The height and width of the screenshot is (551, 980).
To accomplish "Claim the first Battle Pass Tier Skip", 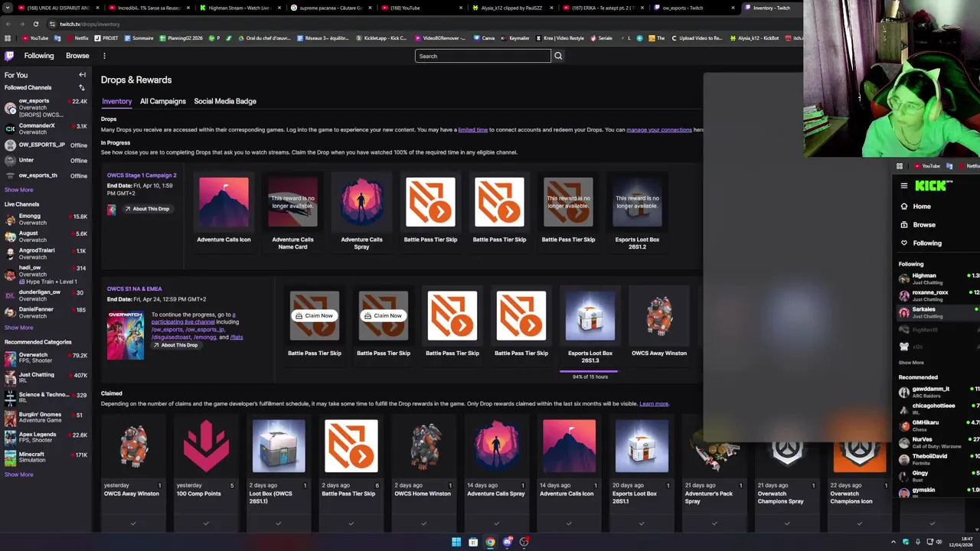I will 315,315.
